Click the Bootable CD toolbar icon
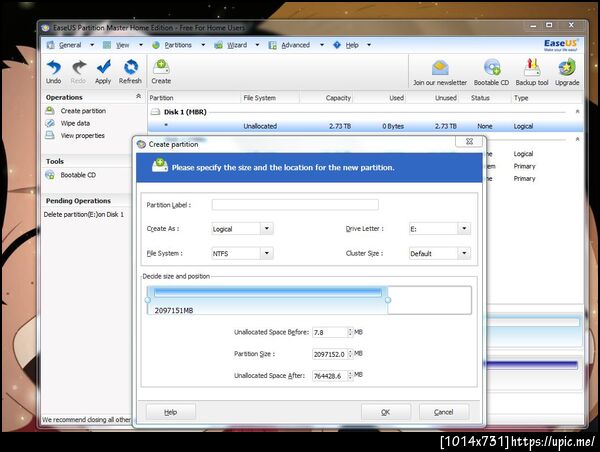The image size is (600, 452). pos(492,67)
